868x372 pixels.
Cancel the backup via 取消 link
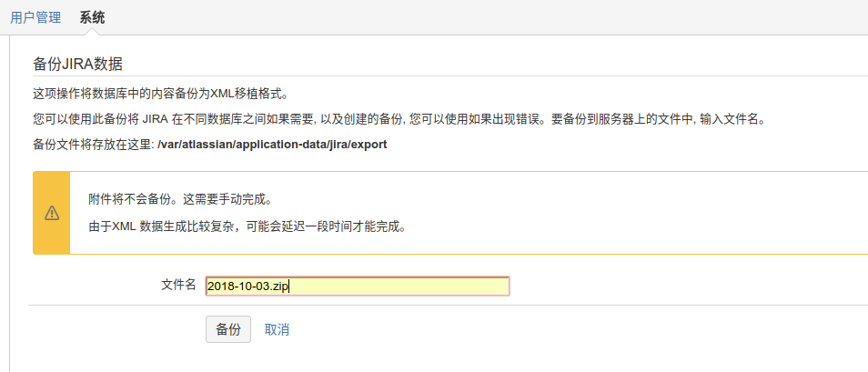(277, 329)
